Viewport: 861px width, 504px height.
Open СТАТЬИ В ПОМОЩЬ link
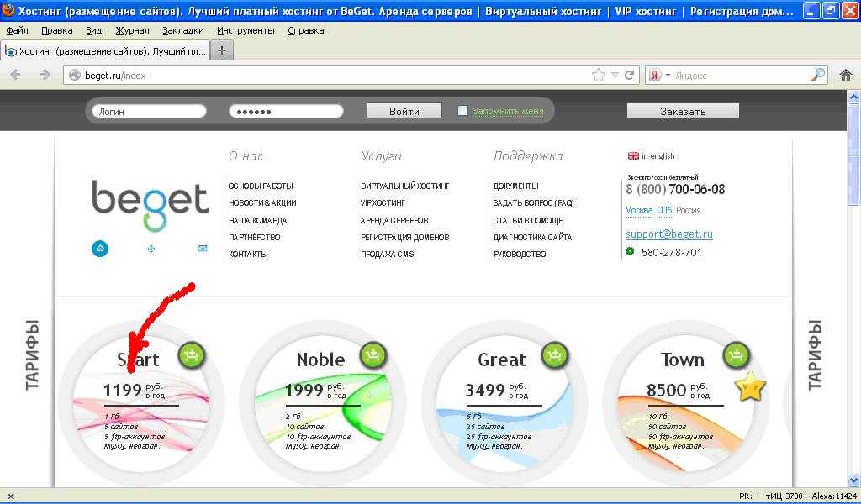[528, 220]
